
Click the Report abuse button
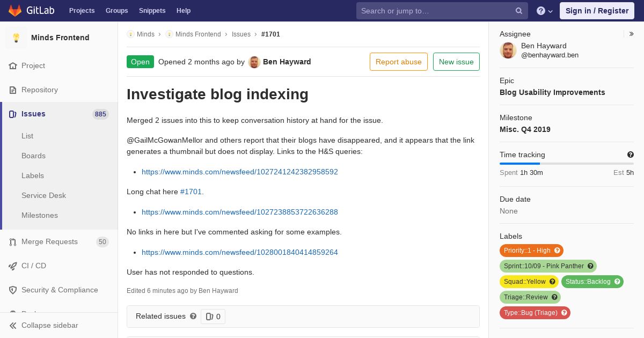point(399,62)
